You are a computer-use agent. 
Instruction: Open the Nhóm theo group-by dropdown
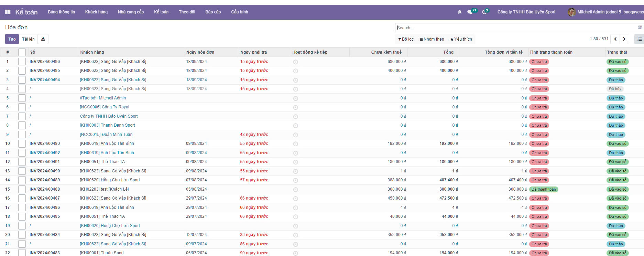click(432, 39)
